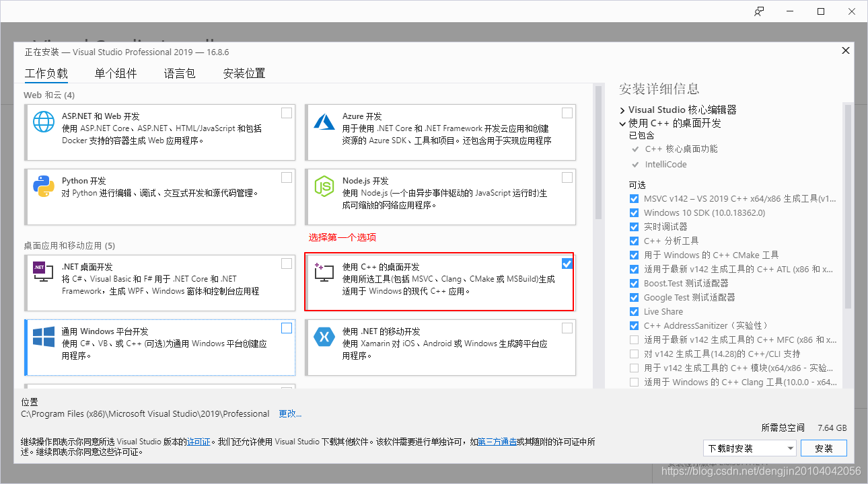868x484 pixels.
Task: Uncheck the MSVC v142 build tools option
Action: pyautogui.click(x=634, y=198)
